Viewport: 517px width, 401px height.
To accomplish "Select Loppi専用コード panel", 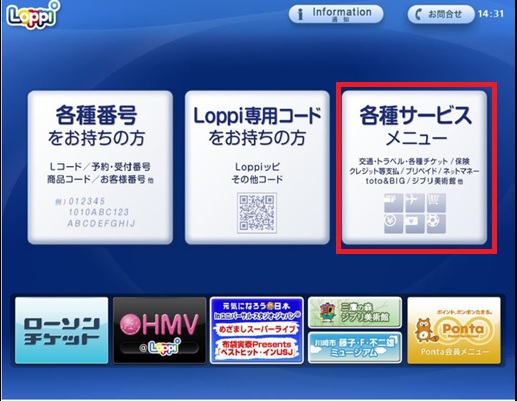I will click(x=257, y=167).
